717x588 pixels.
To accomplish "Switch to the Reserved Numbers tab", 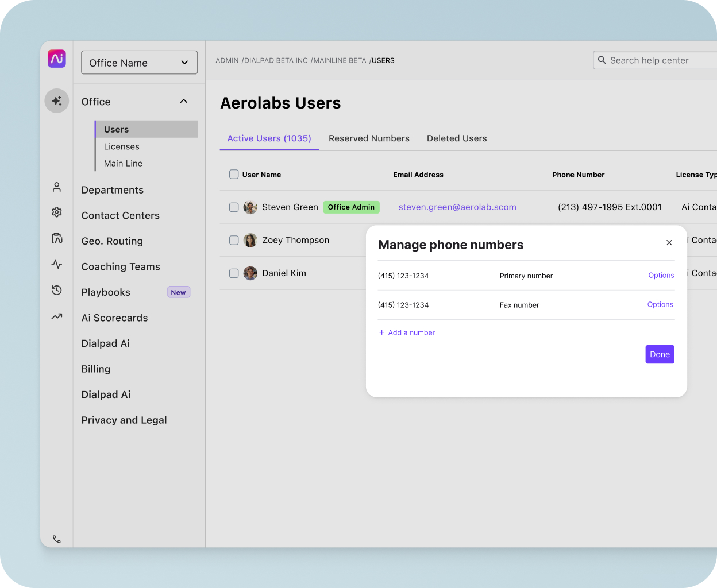I will (369, 138).
